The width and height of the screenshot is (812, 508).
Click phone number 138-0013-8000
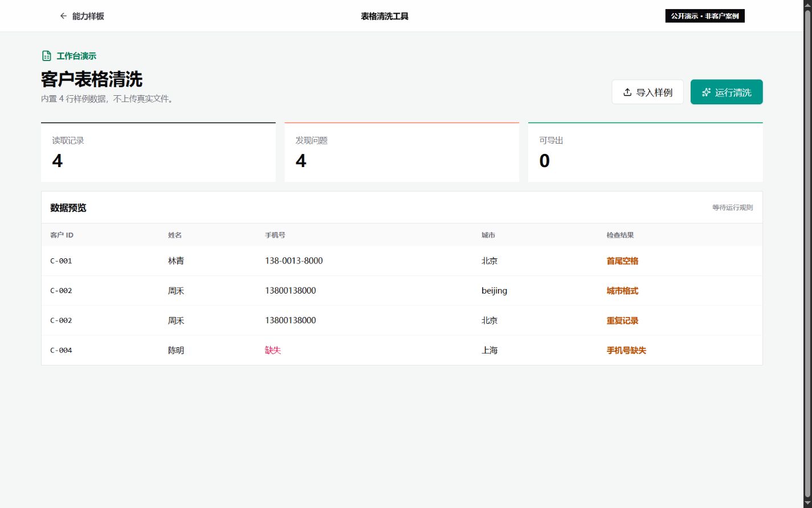(x=294, y=261)
